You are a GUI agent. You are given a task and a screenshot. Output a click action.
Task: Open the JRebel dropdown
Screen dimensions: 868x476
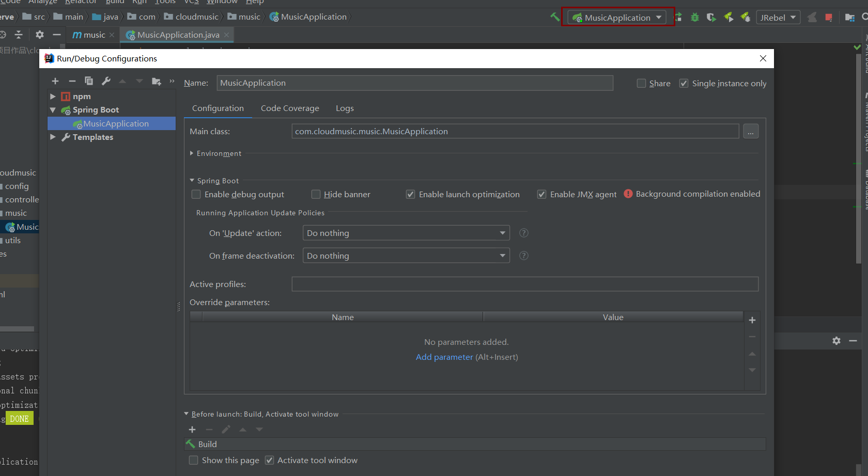778,18
